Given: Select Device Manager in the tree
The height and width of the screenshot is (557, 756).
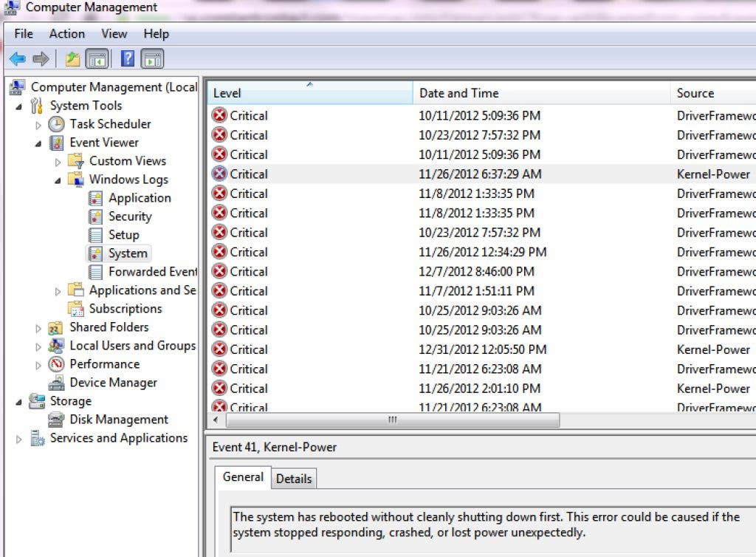Looking at the screenshot, I should (x=113, y=383).
